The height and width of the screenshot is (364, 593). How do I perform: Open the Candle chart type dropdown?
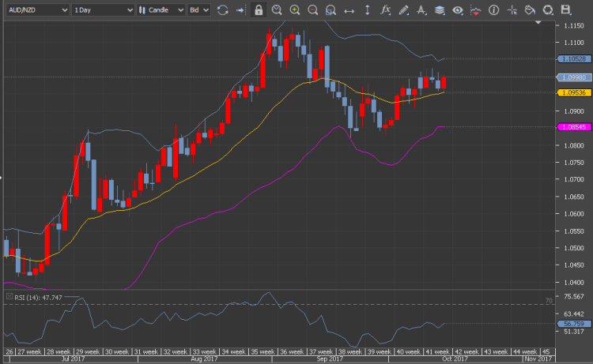coord(161,10)
